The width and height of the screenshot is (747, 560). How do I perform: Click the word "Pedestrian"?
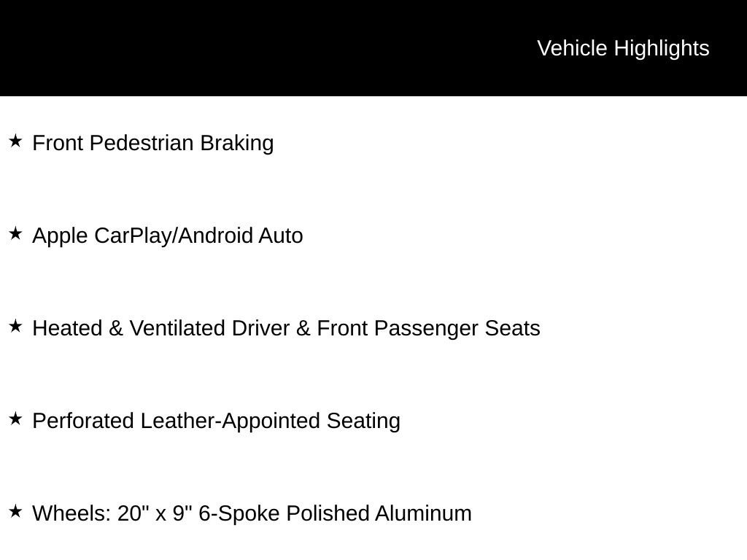pyautogui.click(x=142, y=143)
